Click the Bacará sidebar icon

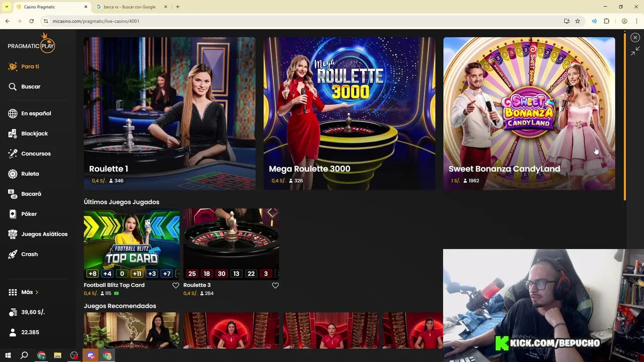[x=13, y=194]
